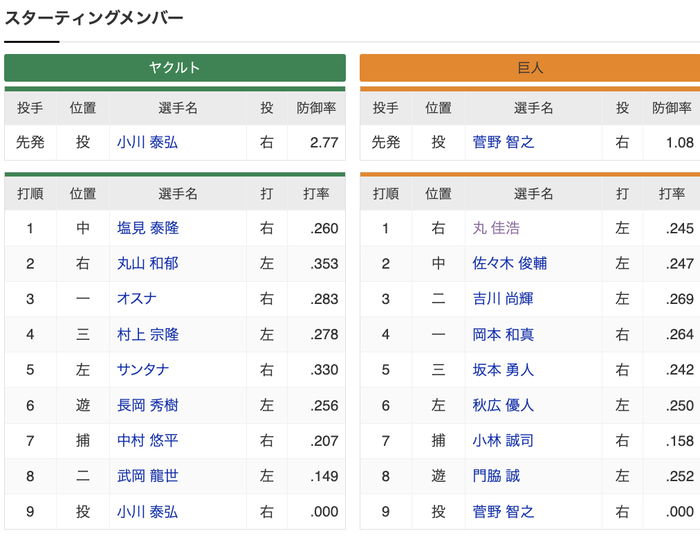The width and height of the screenshot is (700, 540).
Task: Open 門脇 誠 player link
Action: [x=496, y=476]
